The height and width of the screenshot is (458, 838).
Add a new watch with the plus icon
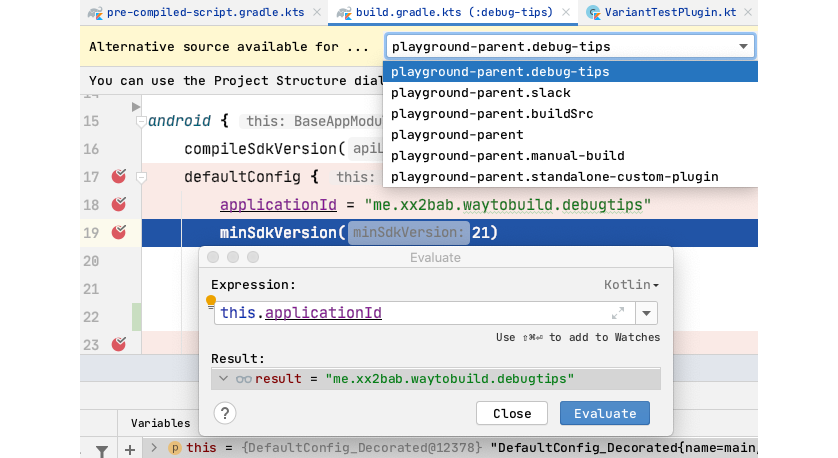(x=130, y=449)
